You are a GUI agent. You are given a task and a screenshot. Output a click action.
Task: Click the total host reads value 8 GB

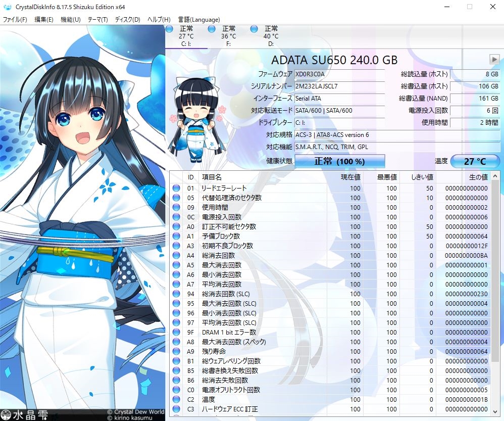[x=475, y=74]
